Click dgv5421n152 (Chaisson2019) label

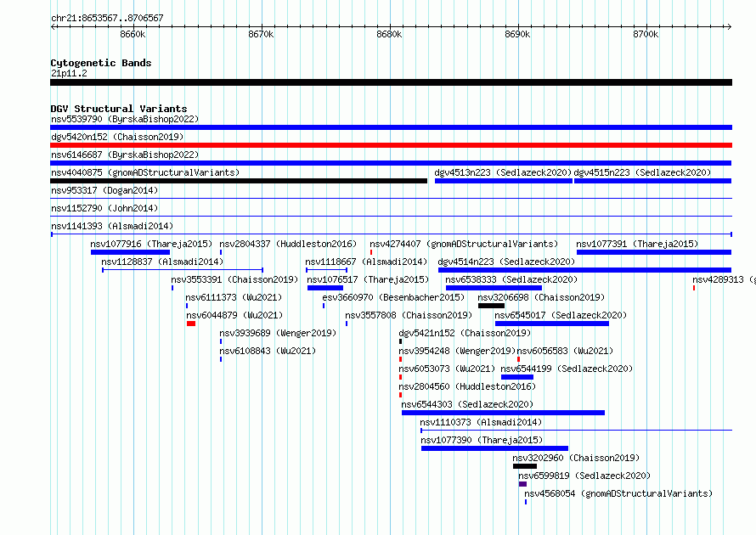pyautogui.click(x=465, y=333)
